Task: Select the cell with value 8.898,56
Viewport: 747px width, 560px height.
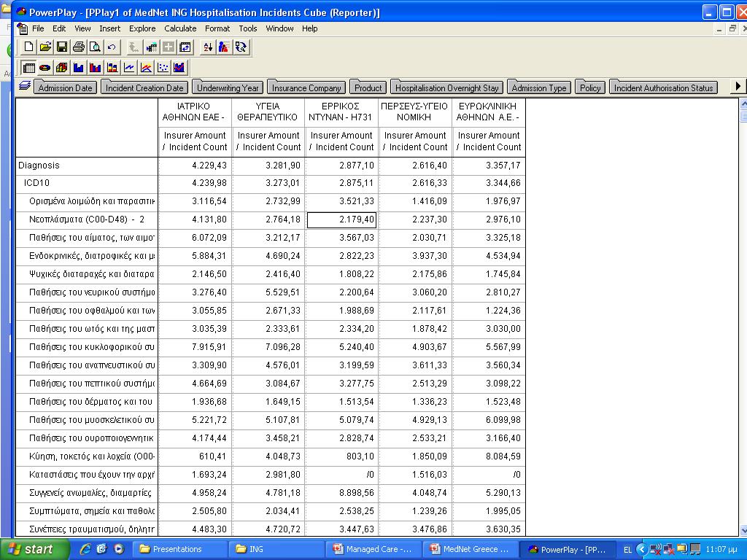Action: click(x=341, y=493)
